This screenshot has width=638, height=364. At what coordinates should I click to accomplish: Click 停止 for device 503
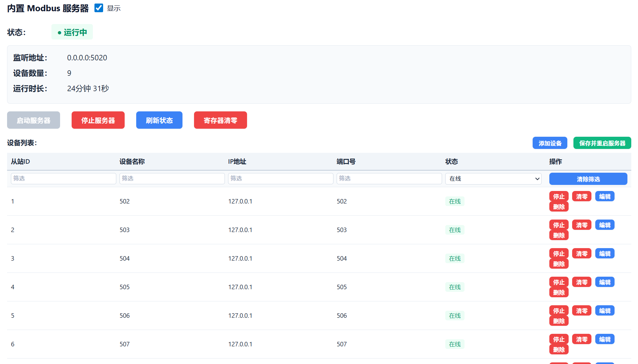[x=559, y=225]
